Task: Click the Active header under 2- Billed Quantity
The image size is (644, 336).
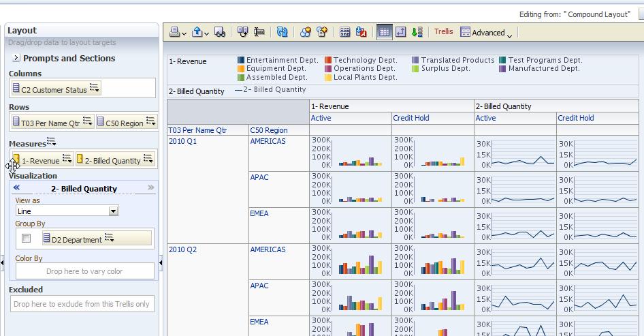Action: (485, 118)
